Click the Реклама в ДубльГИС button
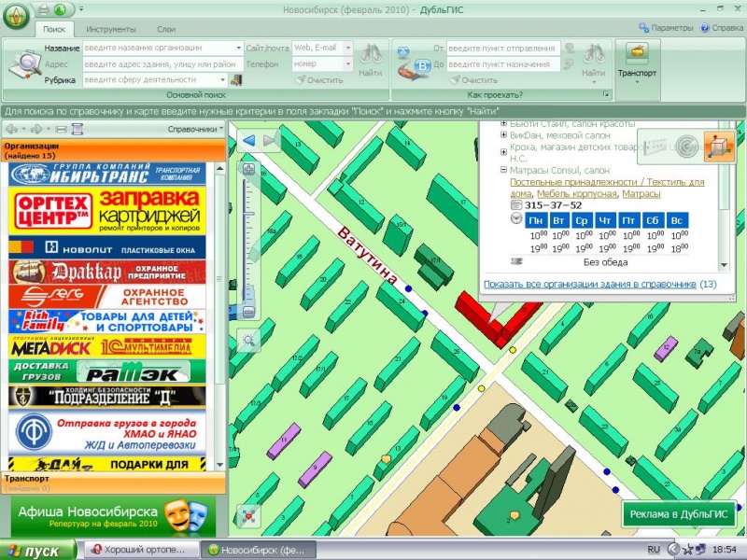 pos(681,514)
